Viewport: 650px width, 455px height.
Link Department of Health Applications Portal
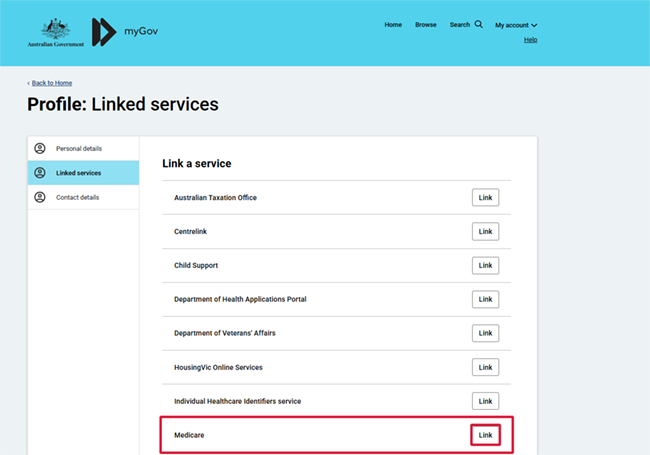[x=485, y=299]
